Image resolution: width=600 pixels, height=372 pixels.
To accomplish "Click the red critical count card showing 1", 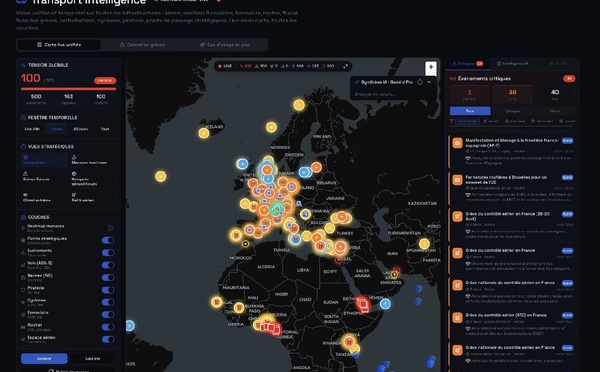I will point(470,94).
